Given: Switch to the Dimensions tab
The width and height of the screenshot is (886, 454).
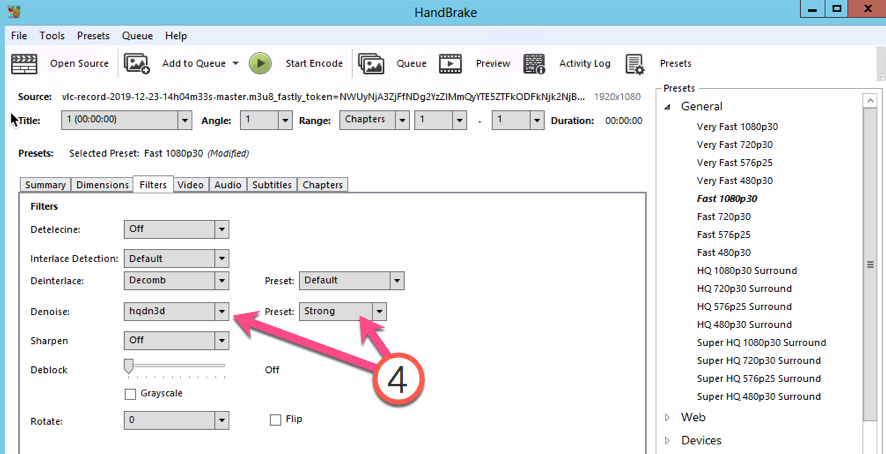Looking at the screenshot, I should pos(102,185).
